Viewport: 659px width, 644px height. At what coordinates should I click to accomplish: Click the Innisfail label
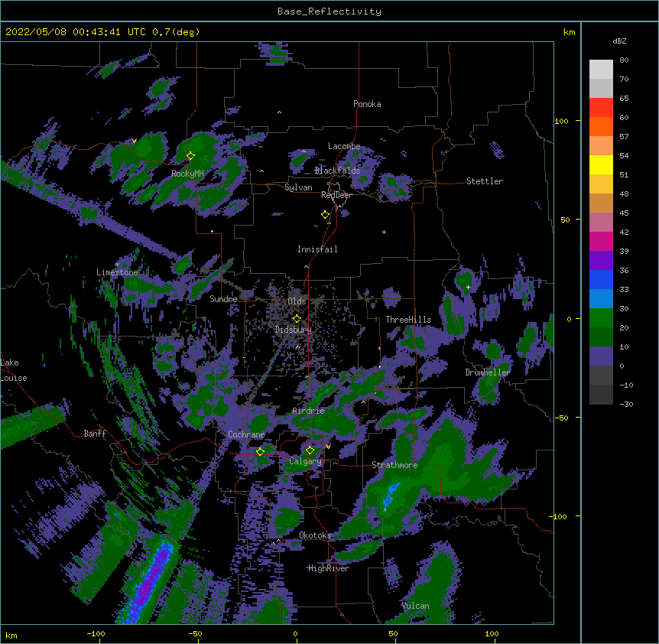(317, 249)
